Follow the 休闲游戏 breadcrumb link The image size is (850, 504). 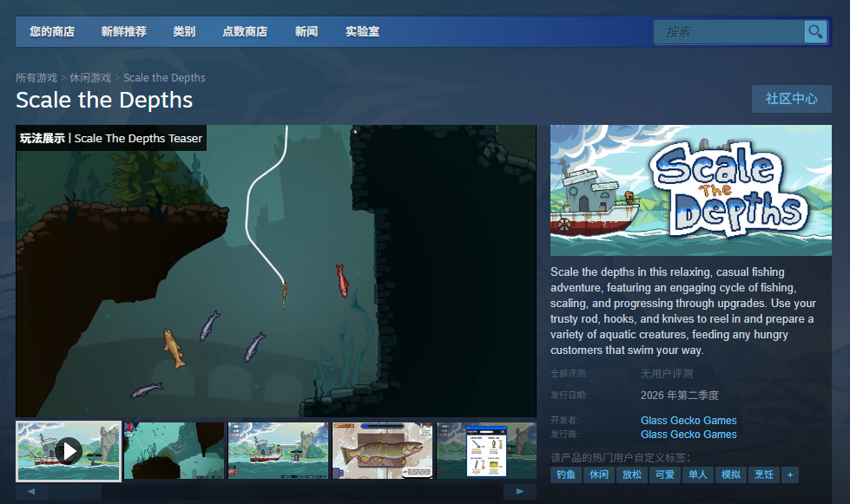tap(90, 77)
